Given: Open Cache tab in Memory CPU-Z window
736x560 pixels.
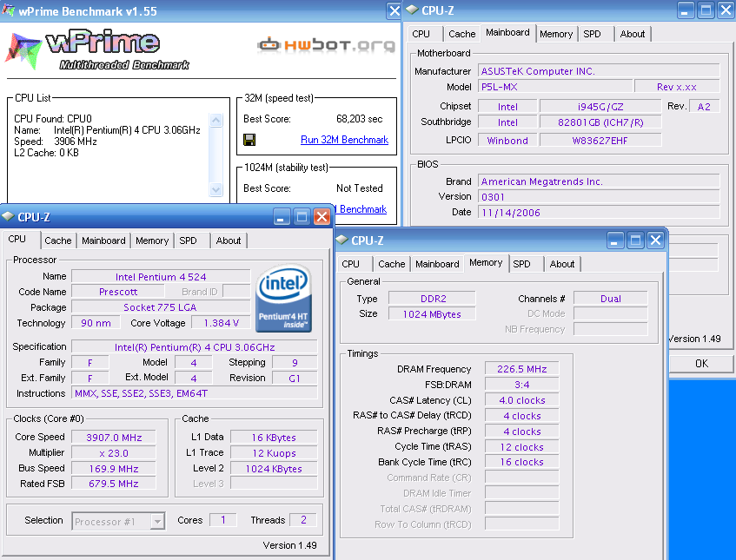Looking at the screenshot, I should [392, 264].
